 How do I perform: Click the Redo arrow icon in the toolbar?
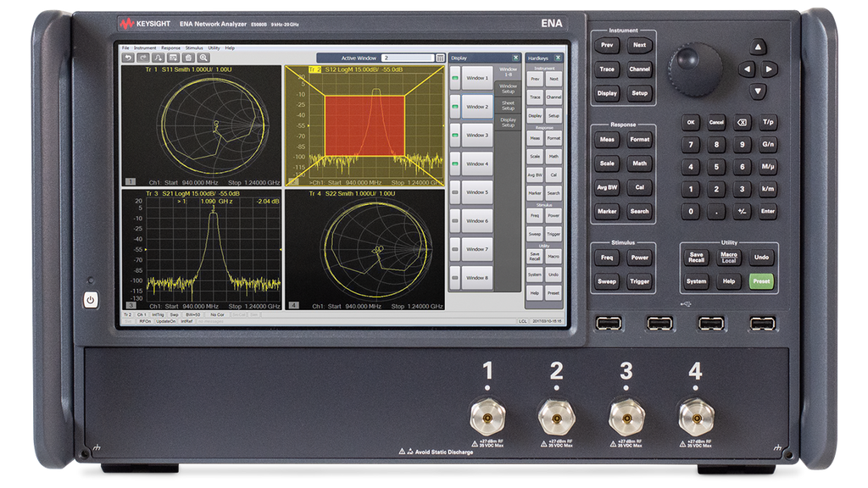coord(142,57)
